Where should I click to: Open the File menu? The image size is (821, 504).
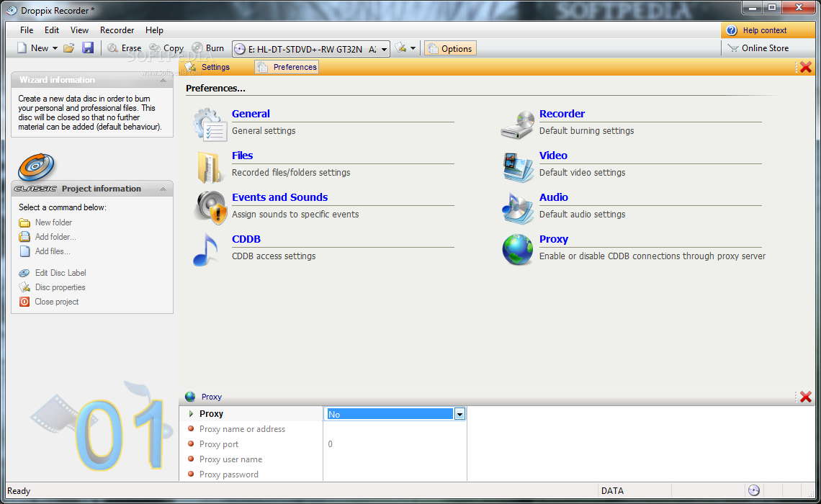coord(27,30)
